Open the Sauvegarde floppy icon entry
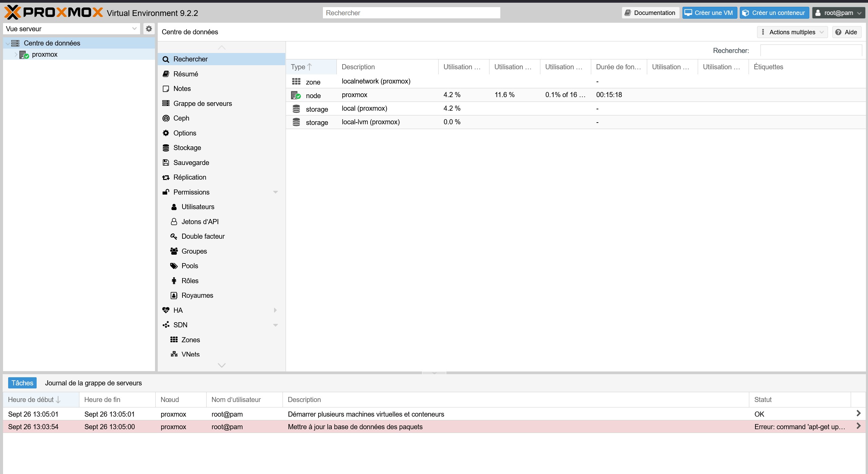Screen dimensions: 868x474 [x=221, y=163]
